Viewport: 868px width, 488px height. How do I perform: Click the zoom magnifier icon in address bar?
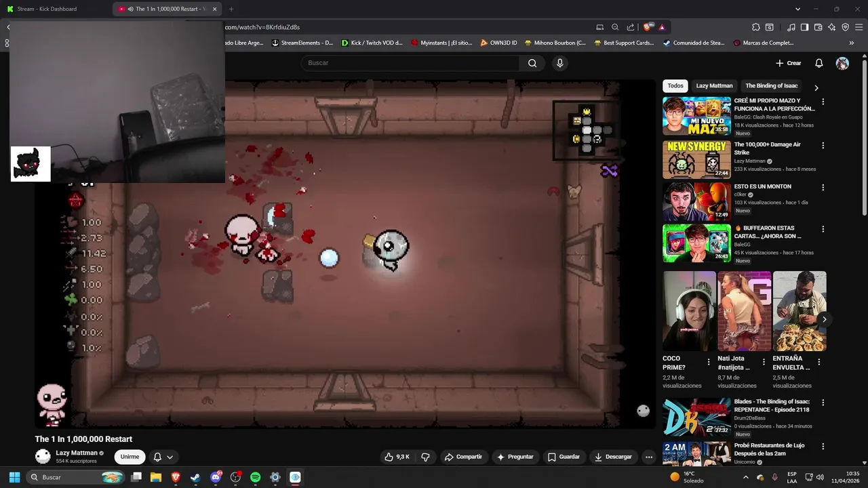[615, 27]
